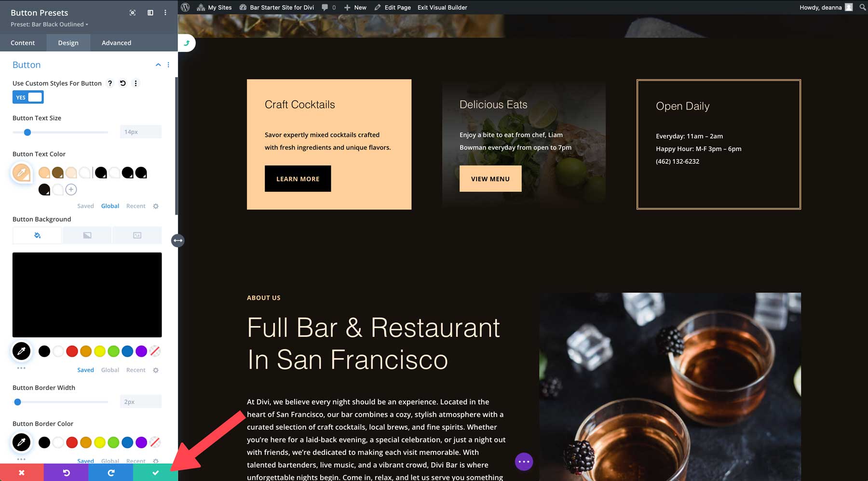Open Button section options via three-dot menu
868x481 pixels.
168,64
